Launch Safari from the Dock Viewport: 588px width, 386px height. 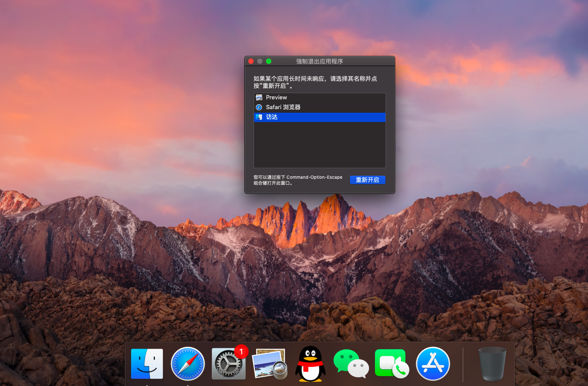(x=188, y=364)
